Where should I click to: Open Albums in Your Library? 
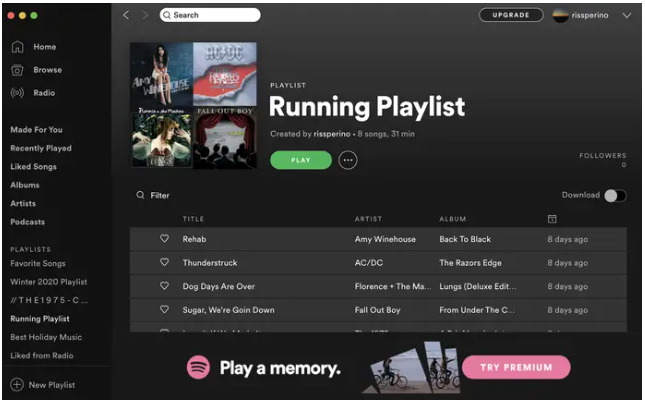[25, 185]
